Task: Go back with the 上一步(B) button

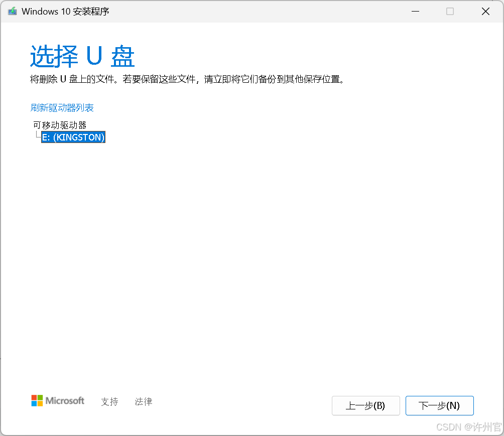Action: click(x=366, y=405)
